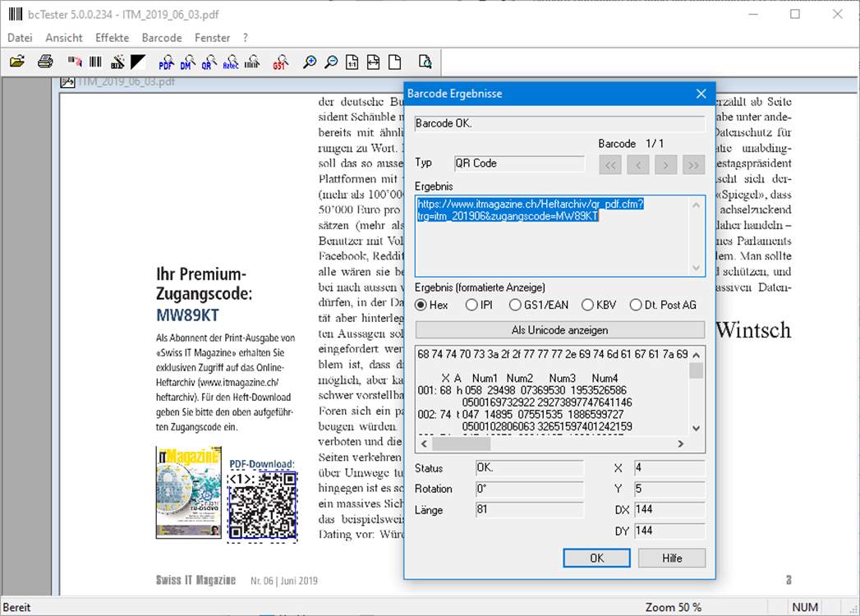Viewport: 860px width, 616px height.
Task: Click the black-white invert image icon
Action: coord(138,62)
